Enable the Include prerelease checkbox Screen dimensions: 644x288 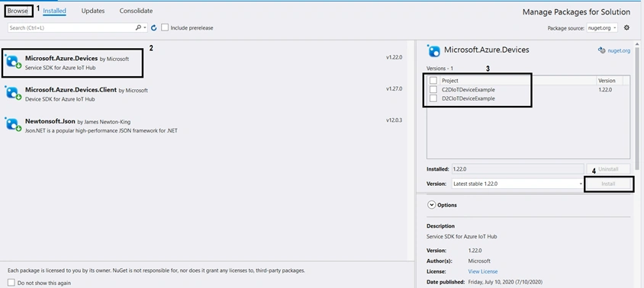(x=165, y=27)
